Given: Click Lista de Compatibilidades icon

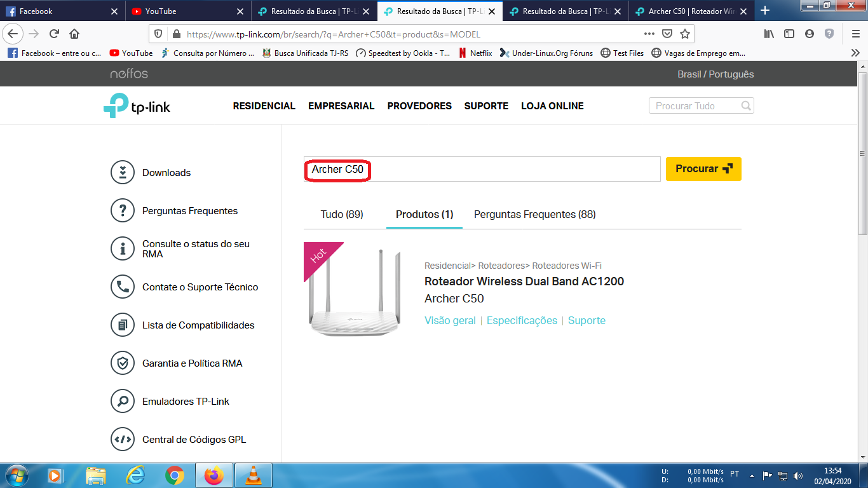Looking at the screenshot, I should [123, 325].
